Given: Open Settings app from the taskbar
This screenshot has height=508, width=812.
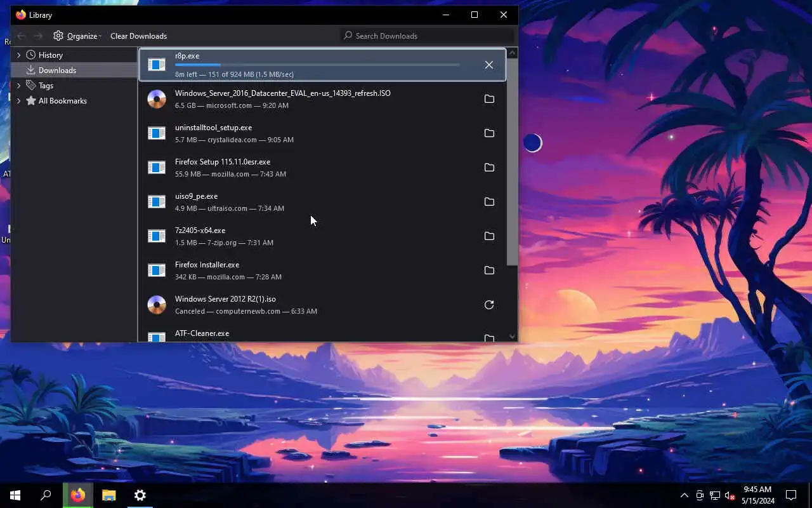Looking at the screenshot, I should [x=140, y=495].
